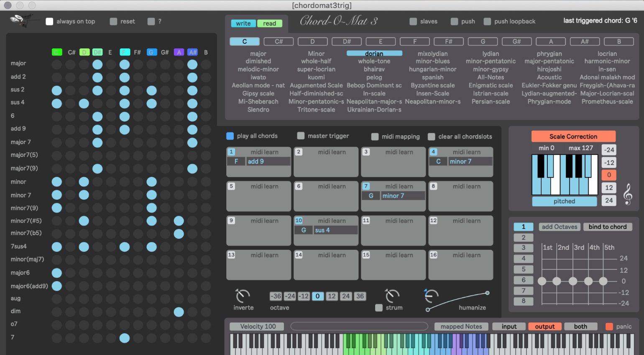The height and width of the screenshot is (355, 644).
Task: Select the harmonic-minor scale
Action: point(607,61)
